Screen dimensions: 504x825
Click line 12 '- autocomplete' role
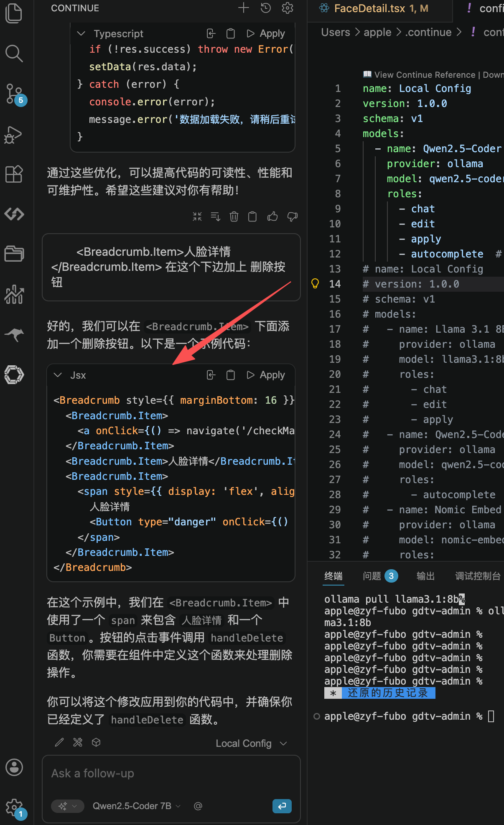click(441, 254)
